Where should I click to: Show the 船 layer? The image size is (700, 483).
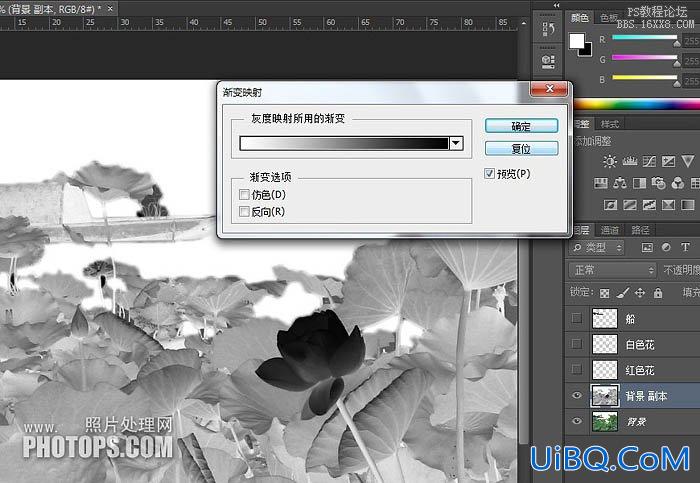click(576, 318)
